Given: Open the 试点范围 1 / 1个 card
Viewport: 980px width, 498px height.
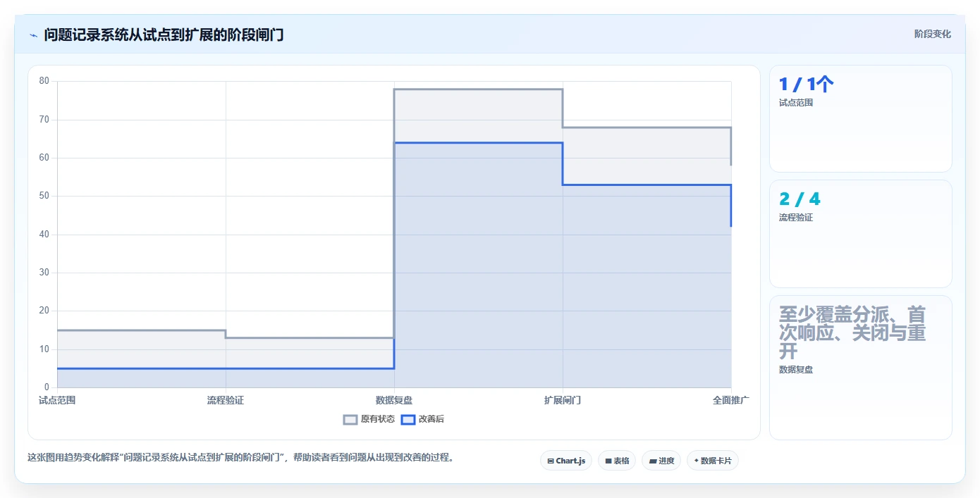Looking at the screenshot, I should pyautogui.click(x=861, y=119).
